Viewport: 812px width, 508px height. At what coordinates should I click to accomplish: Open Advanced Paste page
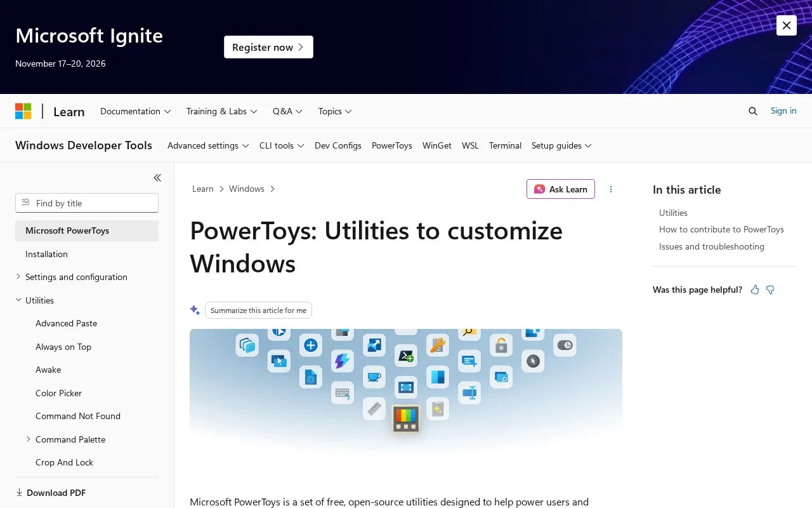[67, 323]
